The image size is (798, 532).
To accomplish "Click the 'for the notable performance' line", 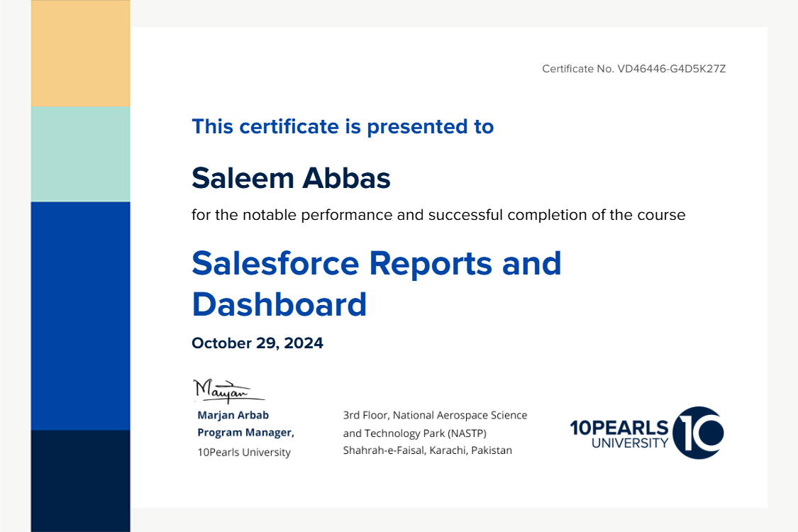I will pos(438,215).
